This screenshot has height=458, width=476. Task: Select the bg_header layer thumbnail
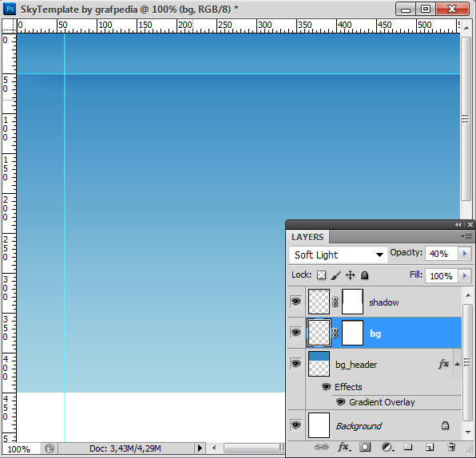319,364
